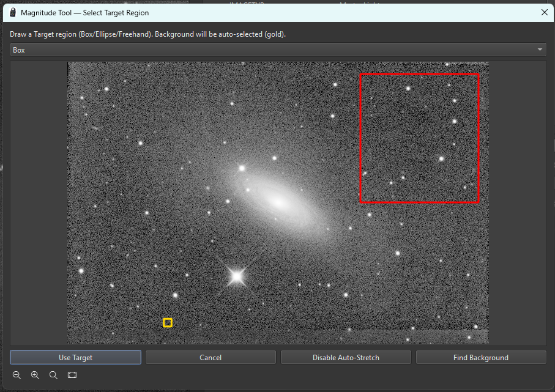This screenshot has width=555, height=392.
Task: Click the bright galaxy core
Action: point(278,202)
